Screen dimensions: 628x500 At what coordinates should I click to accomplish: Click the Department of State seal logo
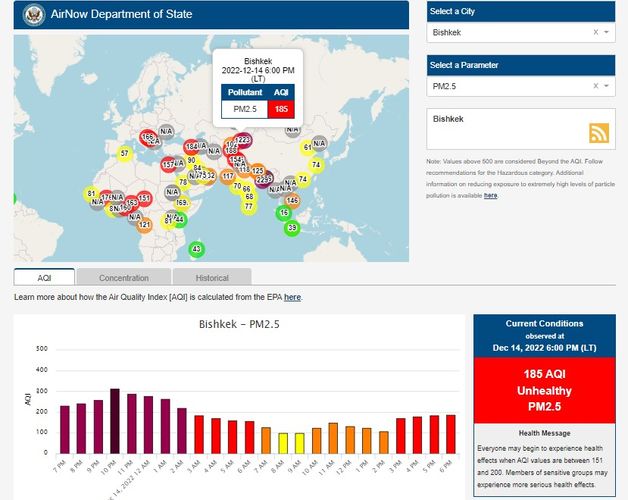[x=28, y=15]
